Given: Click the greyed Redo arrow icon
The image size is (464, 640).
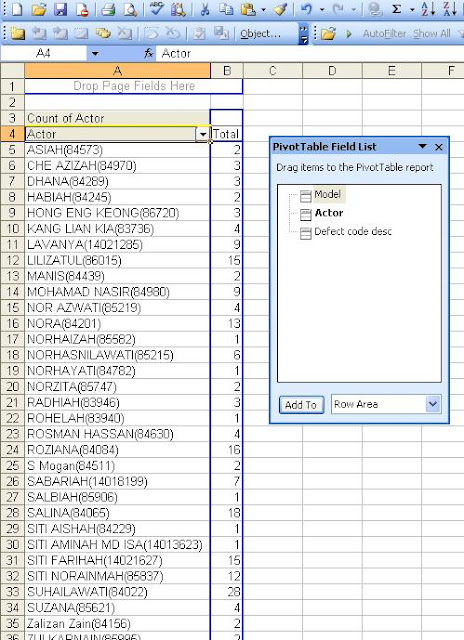Looking at the screenshot, I should coord(338,9).
